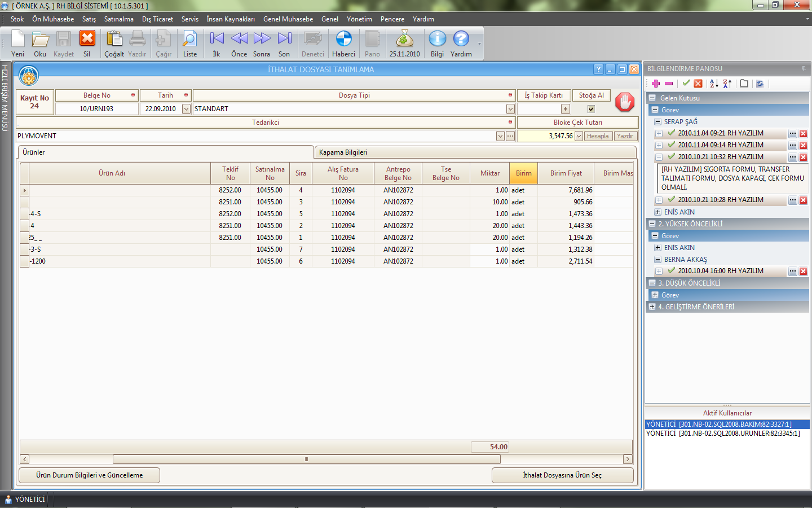This screenshot has height=508, width=812.
Task: Open the Tarih date dropdown
Action: (186, 109)
